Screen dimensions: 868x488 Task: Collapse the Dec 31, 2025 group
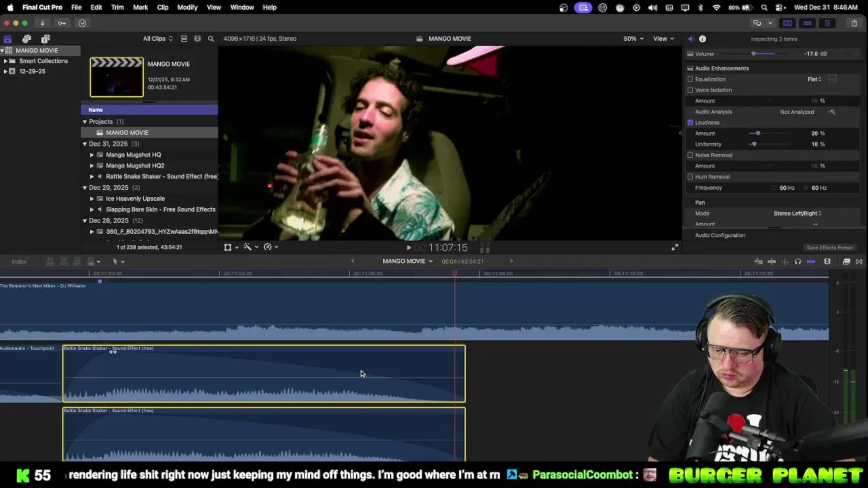coord(85,144)
